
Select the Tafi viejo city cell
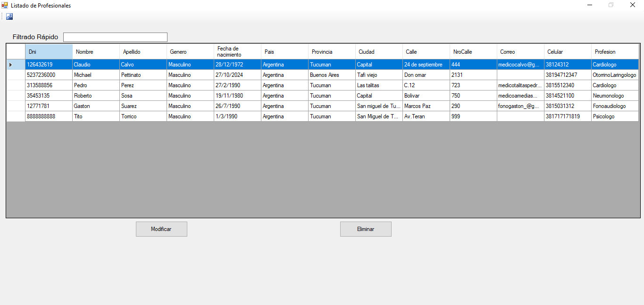[x=379, y=75]
